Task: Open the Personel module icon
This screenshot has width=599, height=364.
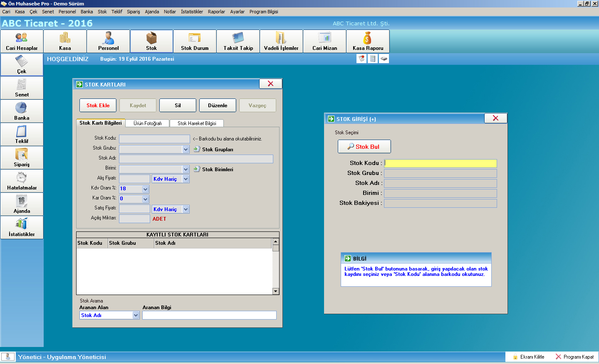Action: [x=108, y=41]
